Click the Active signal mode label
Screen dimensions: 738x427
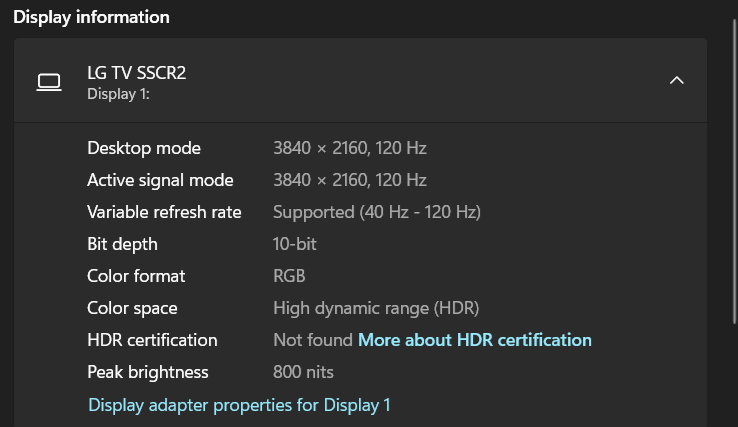pos(160,180)
